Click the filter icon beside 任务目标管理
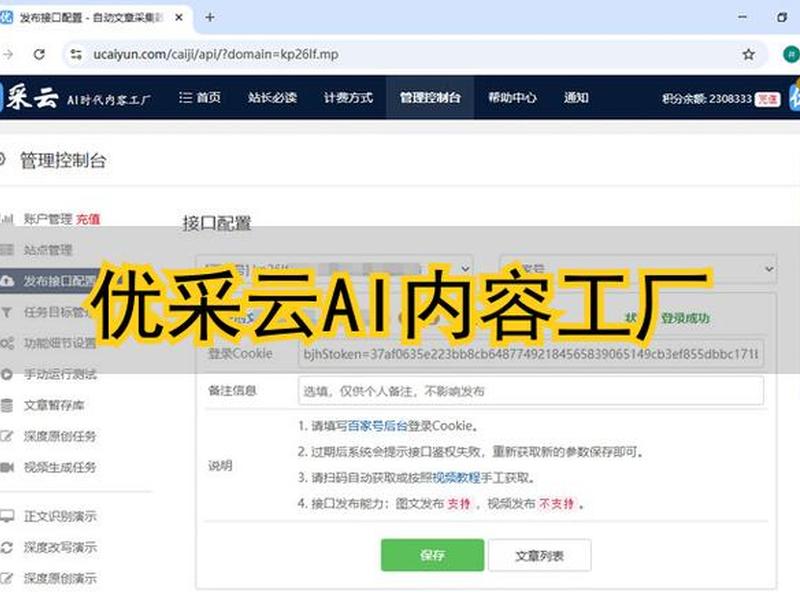This screenshot has width=800, height=600. click(7, 312)
